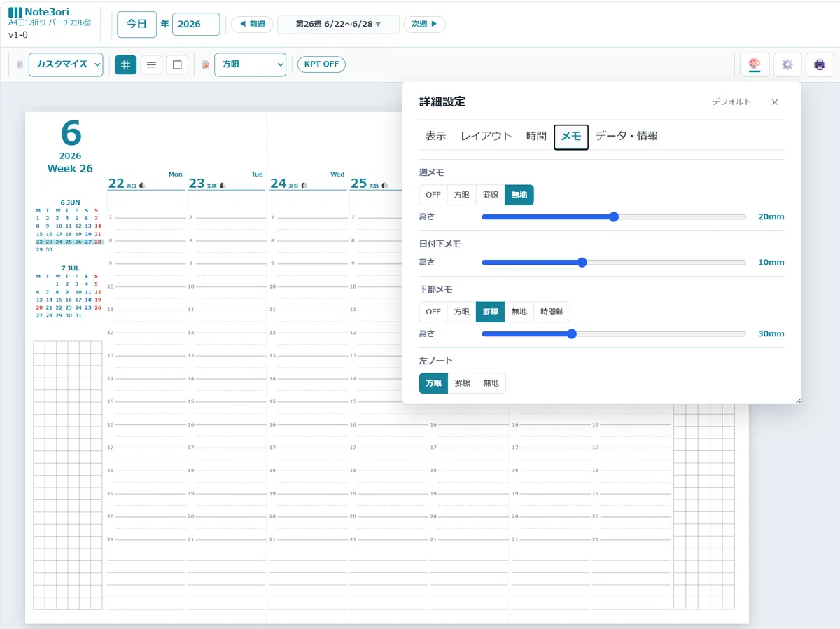Go to previous week with 前週
Screen dimensions: 840x629
[252, 24]
